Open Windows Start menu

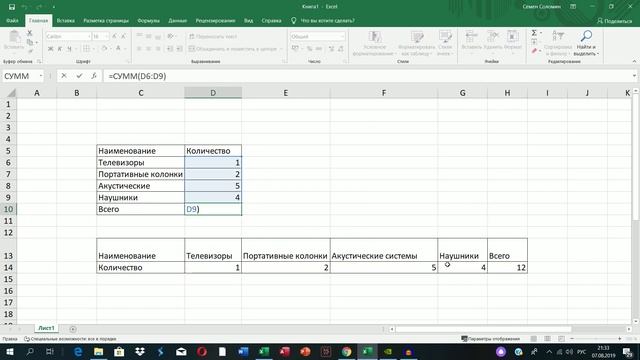tap(9, 351)
